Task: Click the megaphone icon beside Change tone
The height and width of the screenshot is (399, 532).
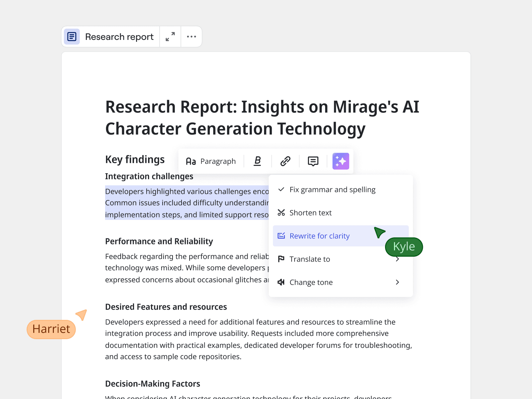Action: (281, 282)
